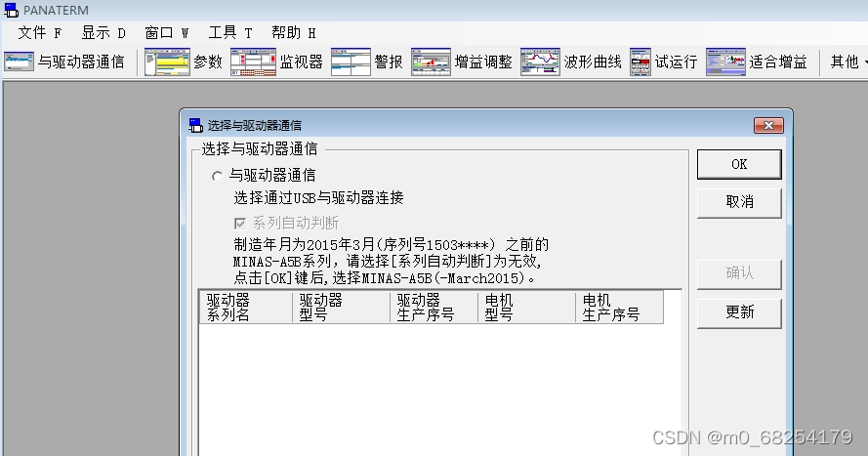Click the 驱动器生产序号 column header
The width and height of the screenshot is (868, 456).
pyautogui.click(x=434, y=308)
